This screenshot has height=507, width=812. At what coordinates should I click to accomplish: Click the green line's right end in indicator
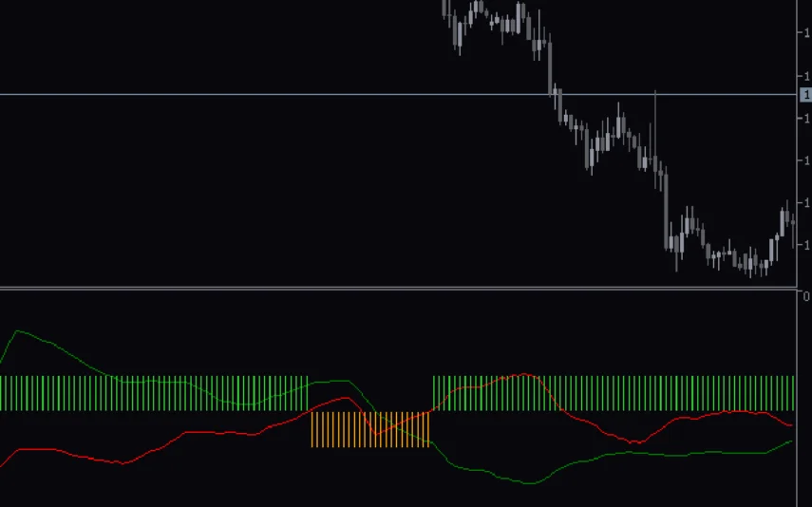pyautogui.click(x=790, y=441)
